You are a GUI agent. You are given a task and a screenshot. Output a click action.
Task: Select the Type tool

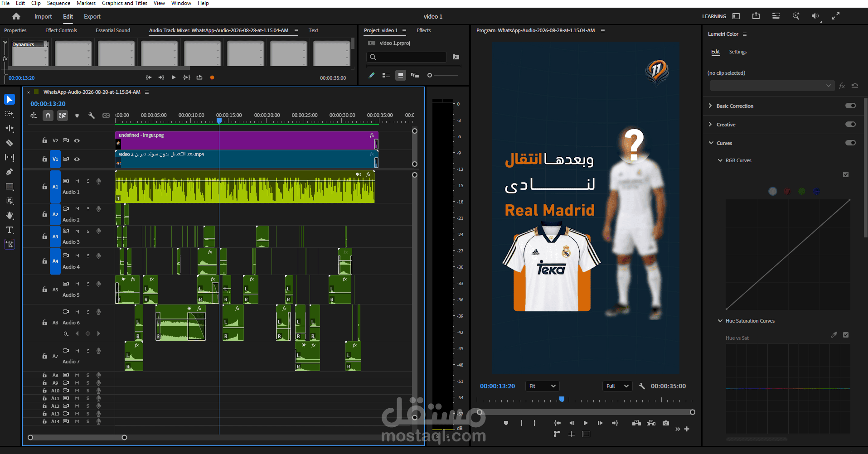pos(10,230)
